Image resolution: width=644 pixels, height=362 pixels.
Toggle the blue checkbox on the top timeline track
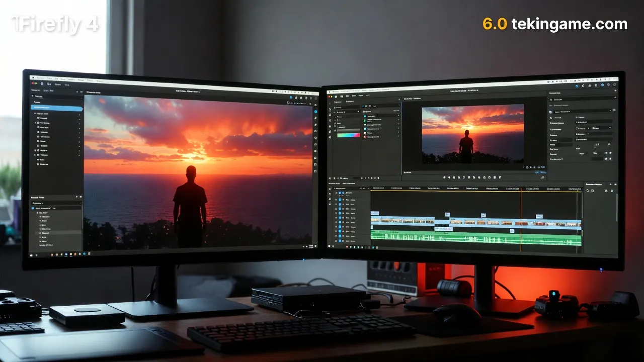[x=340, y=193]
